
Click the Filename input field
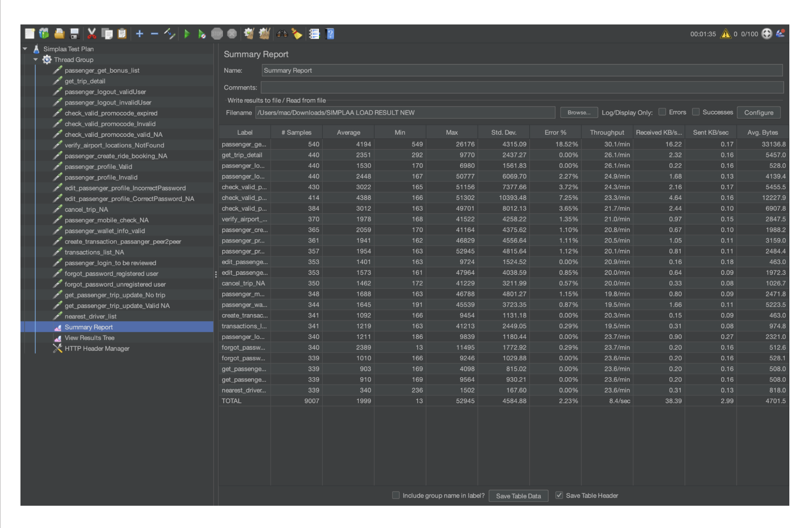tap(405, 112)
